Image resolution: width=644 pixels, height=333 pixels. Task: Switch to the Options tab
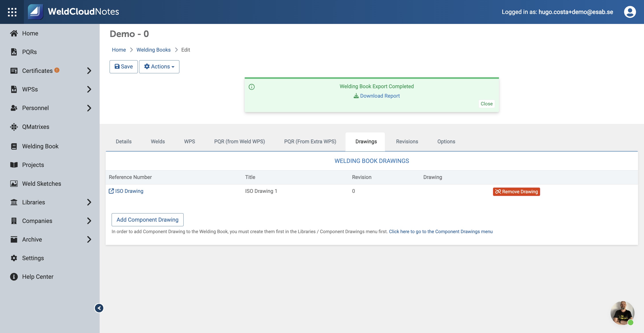[446, 141]
